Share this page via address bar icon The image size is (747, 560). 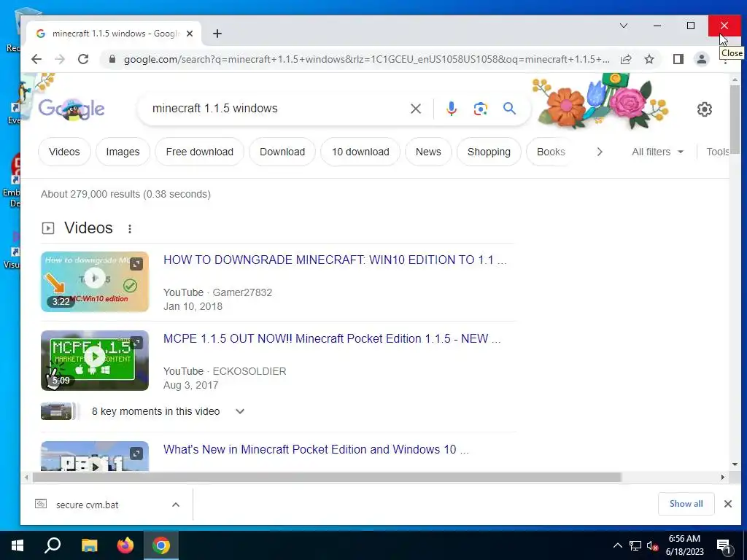(625, 59)
